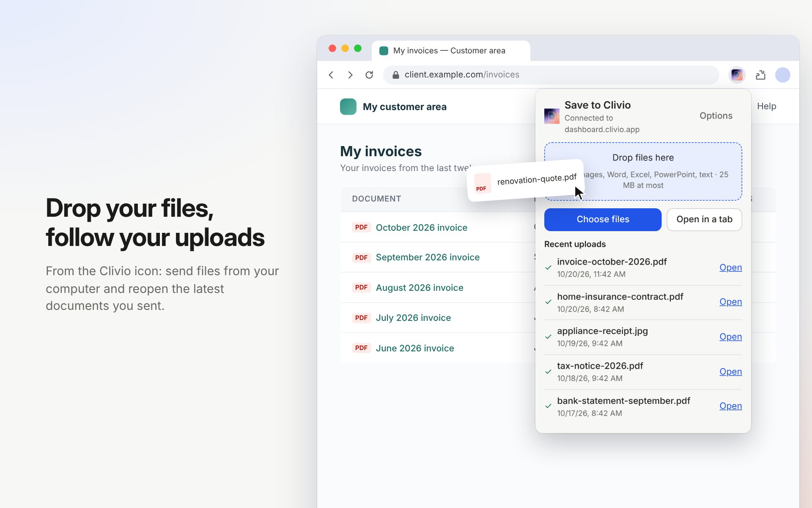Click the Drop files here zone
Viewport: 812px width, 508px height.
[643, 171]
